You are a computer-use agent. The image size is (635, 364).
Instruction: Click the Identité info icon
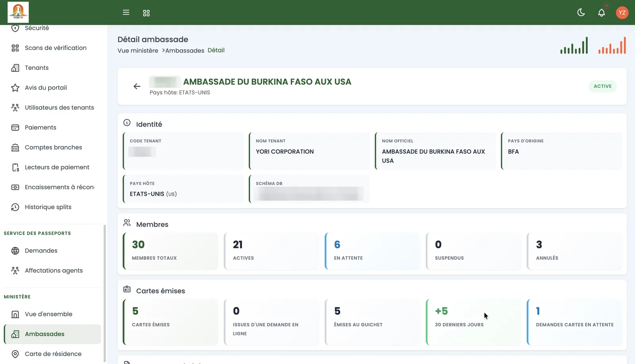(x=127, y=123)
